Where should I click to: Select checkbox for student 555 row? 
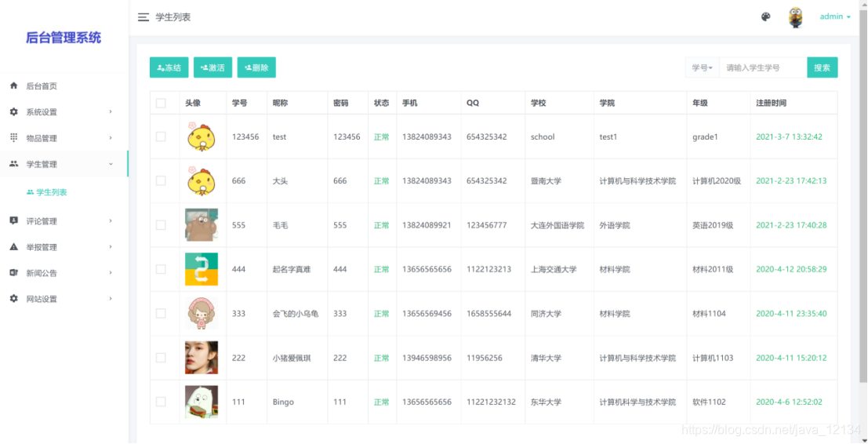(161, 225)
